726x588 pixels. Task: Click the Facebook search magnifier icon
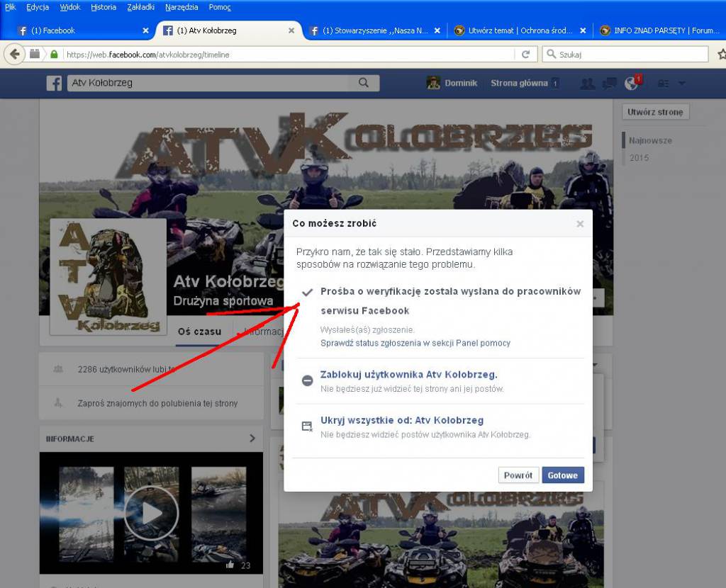click(x=364, y=83)
